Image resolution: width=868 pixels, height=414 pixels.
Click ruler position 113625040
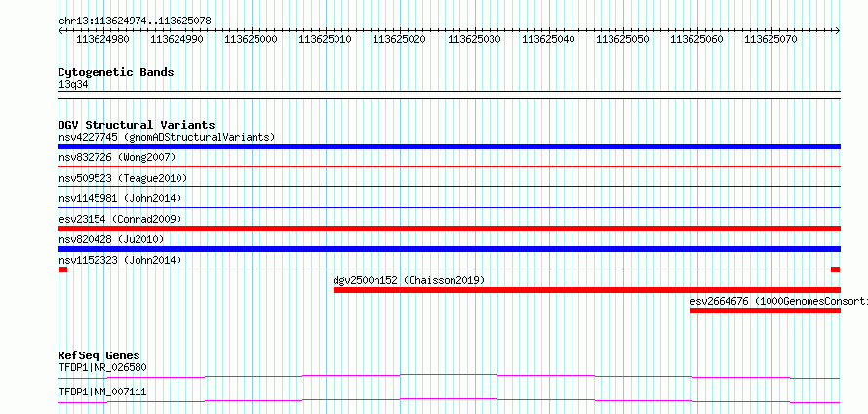tap(548, 39)
